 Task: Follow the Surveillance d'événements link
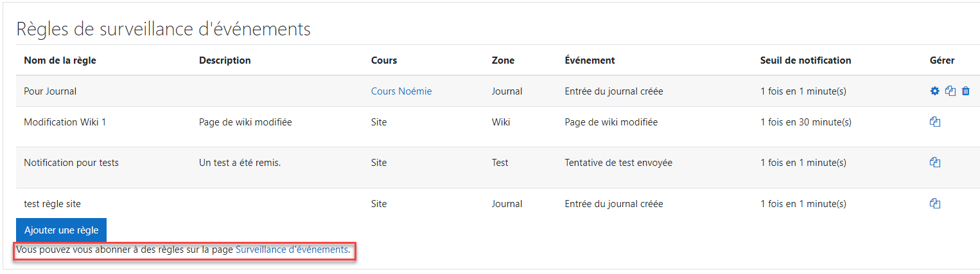click(292, 250)
